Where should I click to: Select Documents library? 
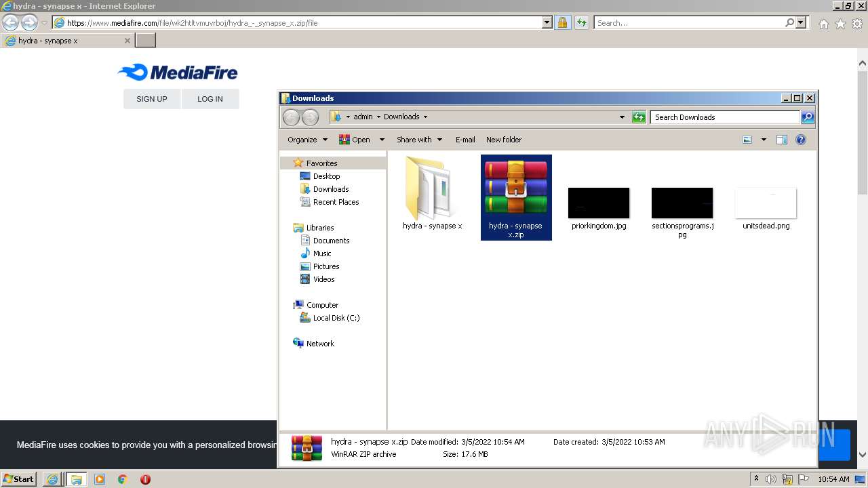click(331, 241)
